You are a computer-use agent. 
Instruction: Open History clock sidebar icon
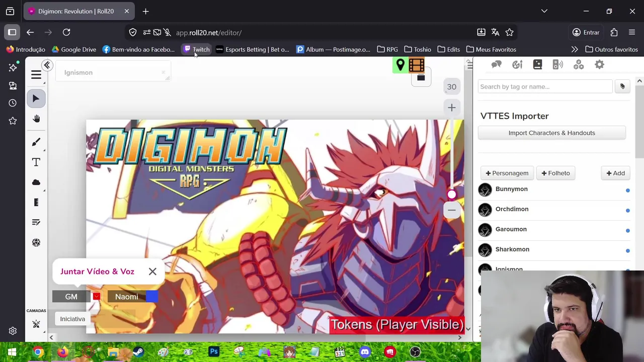click(13, 103)
